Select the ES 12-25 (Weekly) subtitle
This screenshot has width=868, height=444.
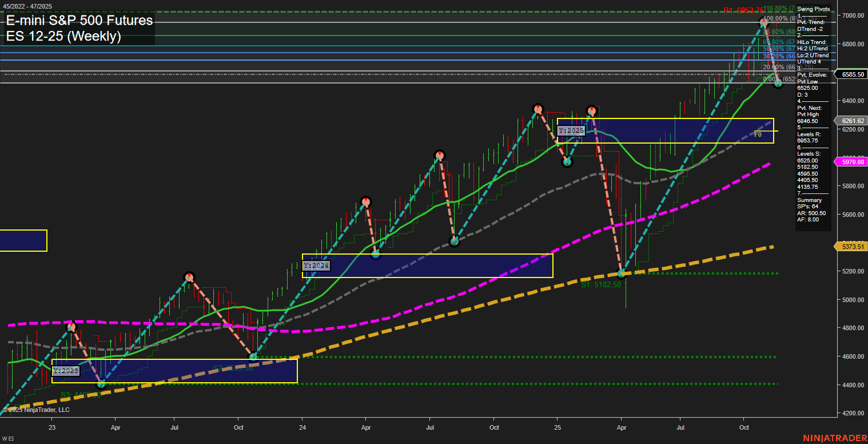pos(63,37)
